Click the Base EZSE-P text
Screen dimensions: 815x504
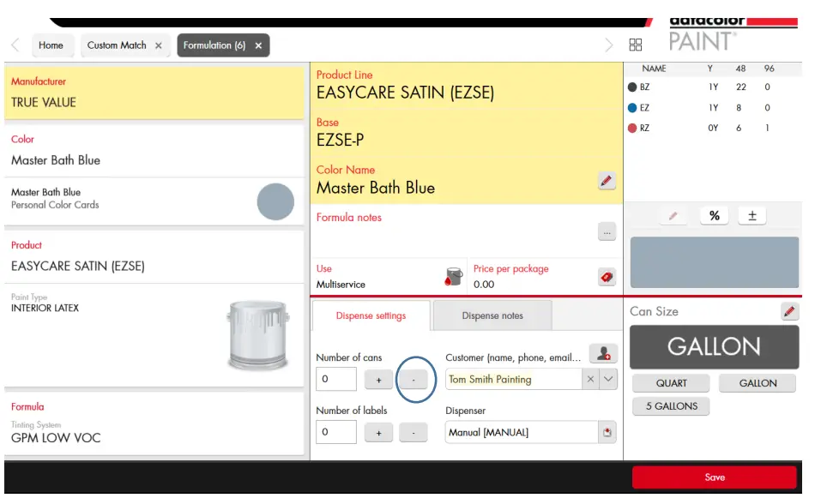(341, 141)
